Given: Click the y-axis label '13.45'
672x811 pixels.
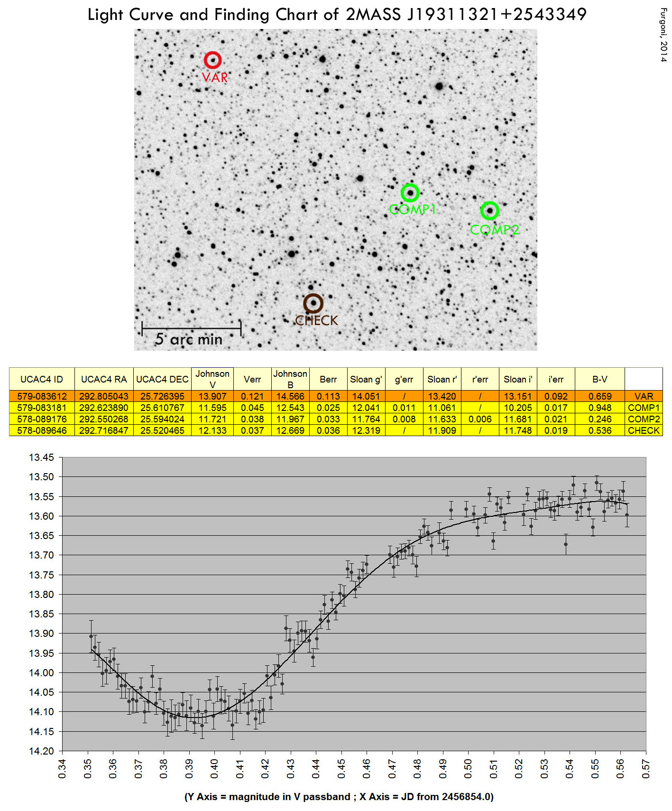Looking at the screenshot, I should tap(42, 457).
